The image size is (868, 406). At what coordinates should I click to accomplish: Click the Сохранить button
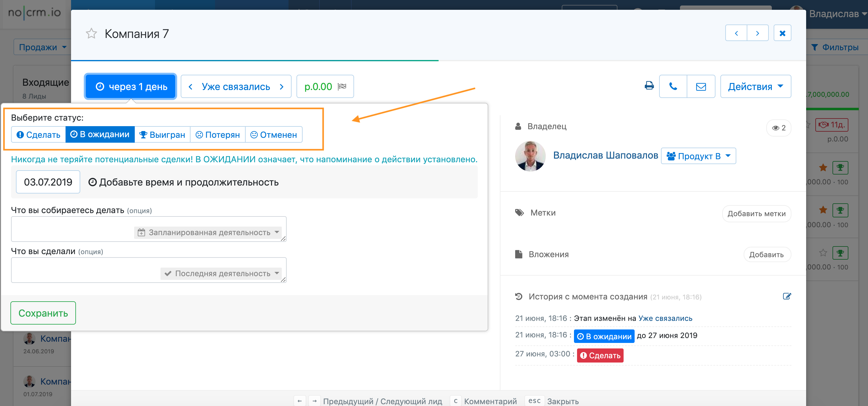43,313
